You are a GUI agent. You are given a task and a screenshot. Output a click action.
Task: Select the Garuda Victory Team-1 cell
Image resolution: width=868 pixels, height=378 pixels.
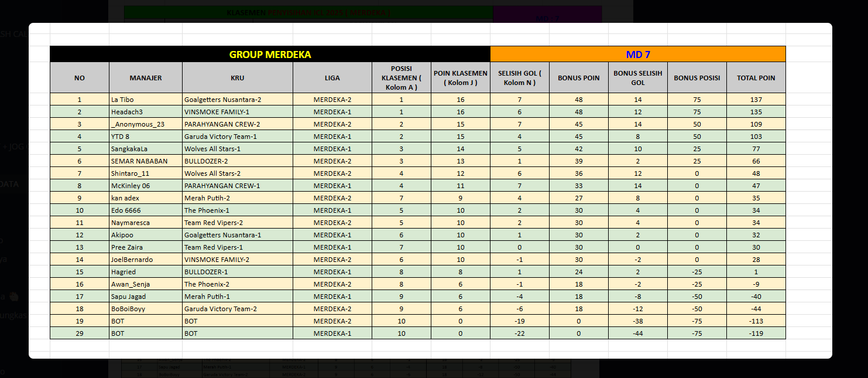238,137
